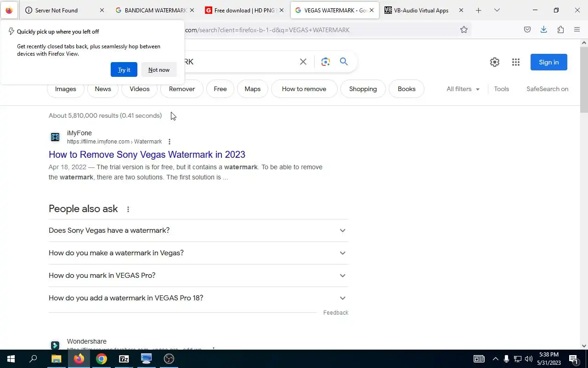Screen dimensions: 588x368
Task: Click iMyFone site favicon
Action: [x=55, y=137]
